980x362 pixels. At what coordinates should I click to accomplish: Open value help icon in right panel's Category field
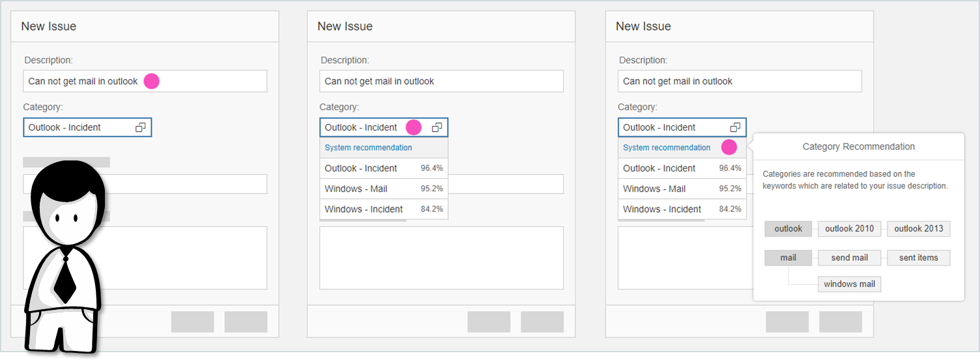[735, 127]
